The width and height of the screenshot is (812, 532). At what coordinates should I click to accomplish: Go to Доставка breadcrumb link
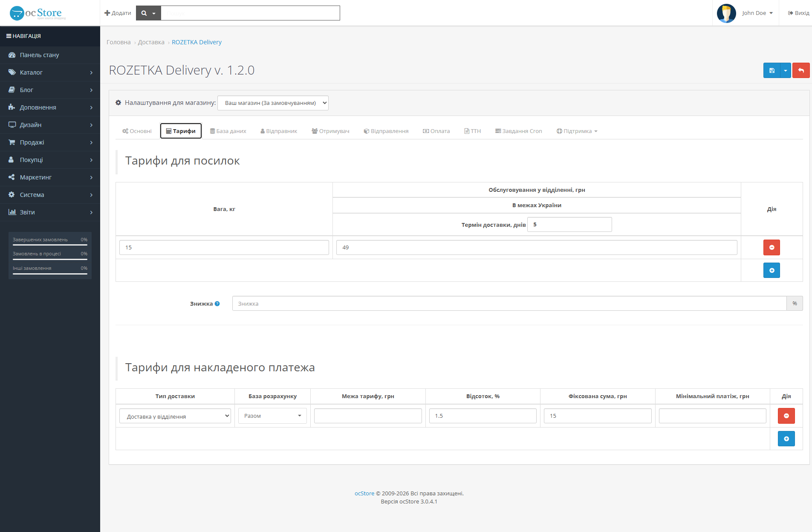pos(151,42)
